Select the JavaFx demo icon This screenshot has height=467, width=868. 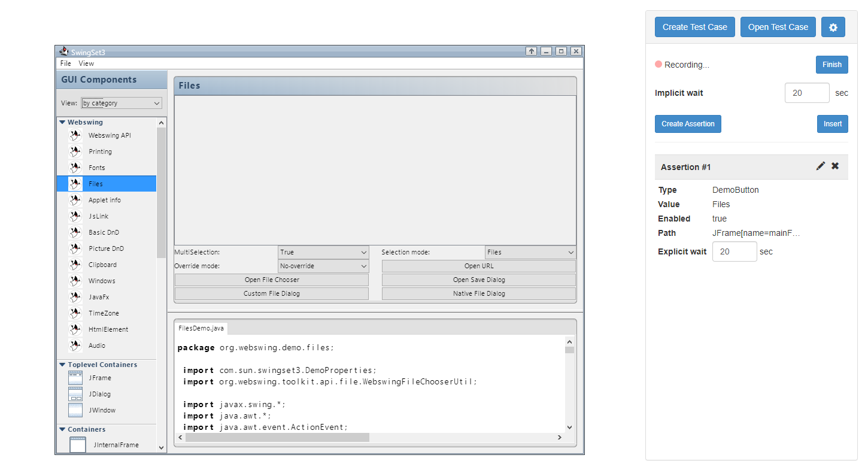coord(75,297)
